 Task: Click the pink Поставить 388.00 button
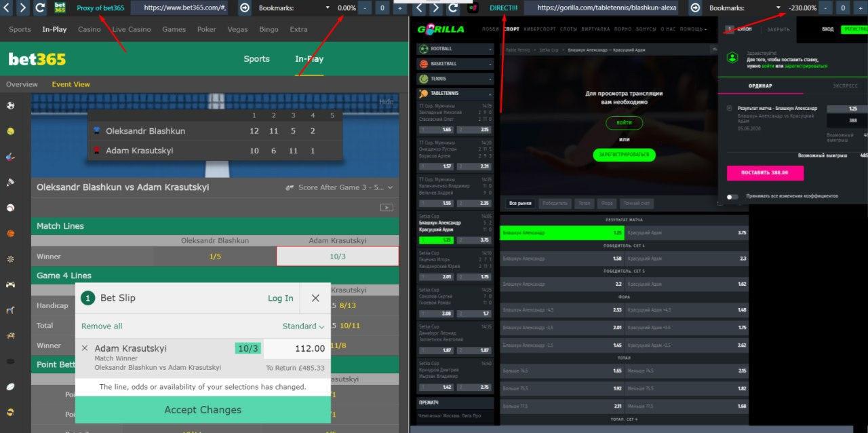coord(765,173)
